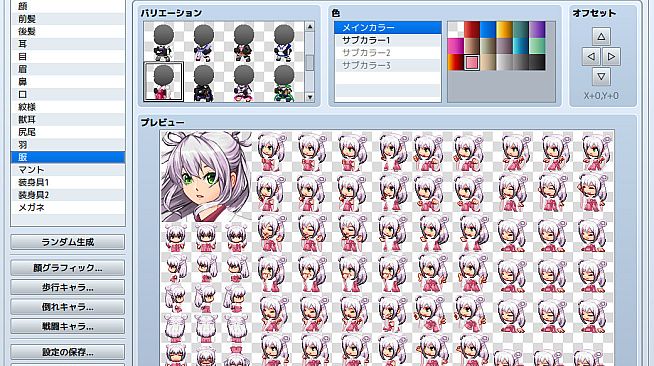Select the highlighted 服 parts entry
654x366 pixels.
(x=68, y=157)
